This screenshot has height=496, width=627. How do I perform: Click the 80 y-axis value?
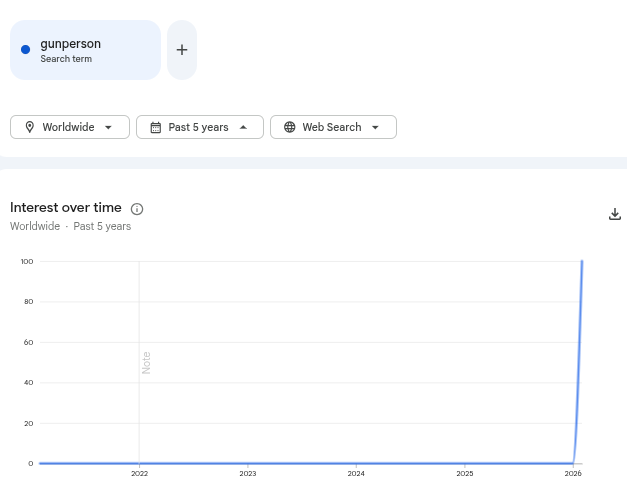click(x=28, y=302)
